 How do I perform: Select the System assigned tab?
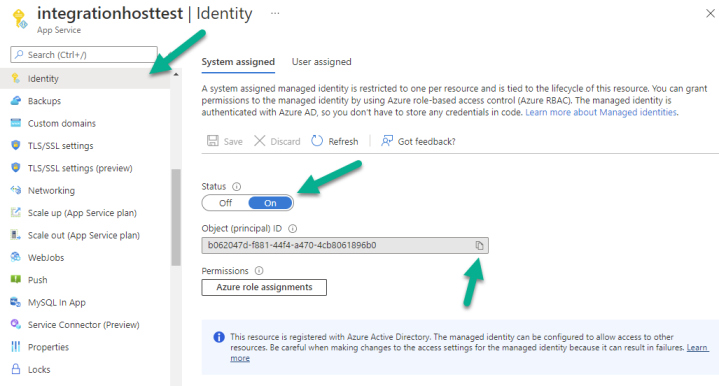click(x=238, y=62)
